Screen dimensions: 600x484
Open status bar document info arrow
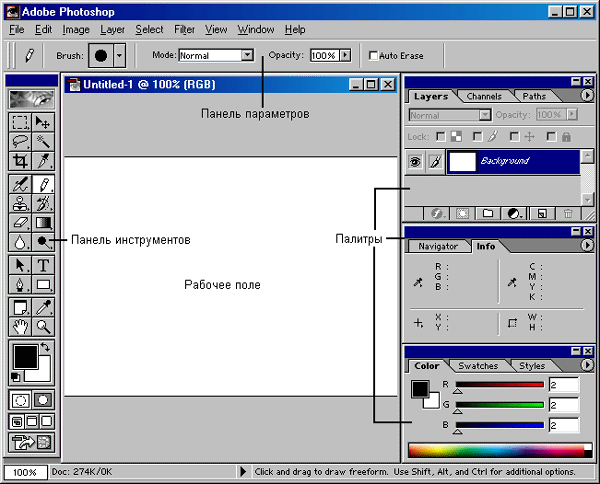click(x=243, y=471)
